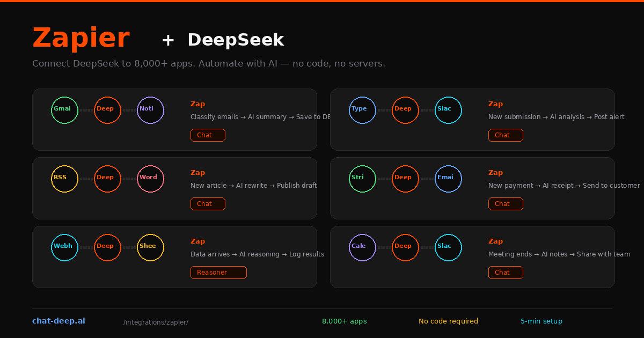Select the Reasoner badge in the data zap

click(218, 272)
